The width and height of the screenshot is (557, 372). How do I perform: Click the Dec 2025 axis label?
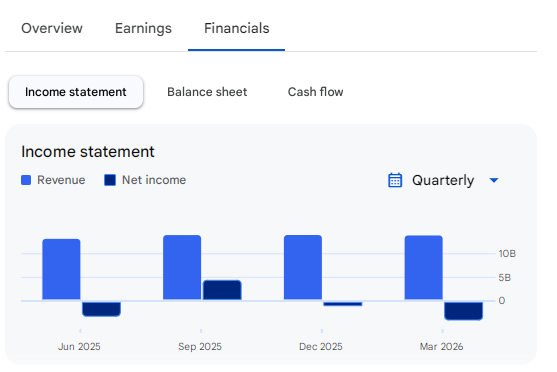point(321,347)
